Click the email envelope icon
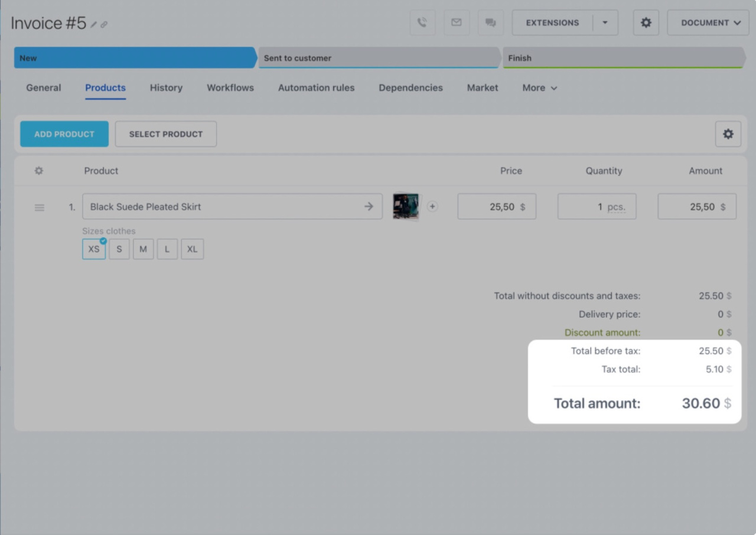Viewport: 756px width, 535px height. (x=457, y=22)
